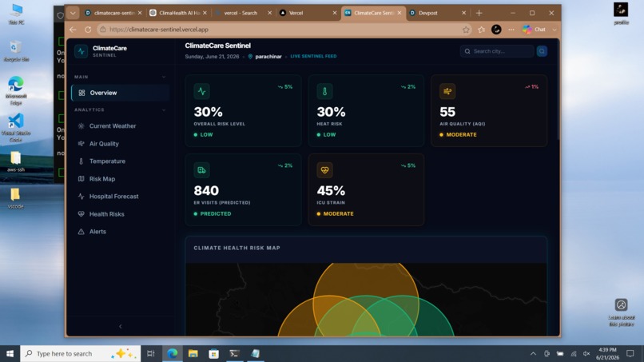Click the Heat Risk thermometer icon

(324, 91)
